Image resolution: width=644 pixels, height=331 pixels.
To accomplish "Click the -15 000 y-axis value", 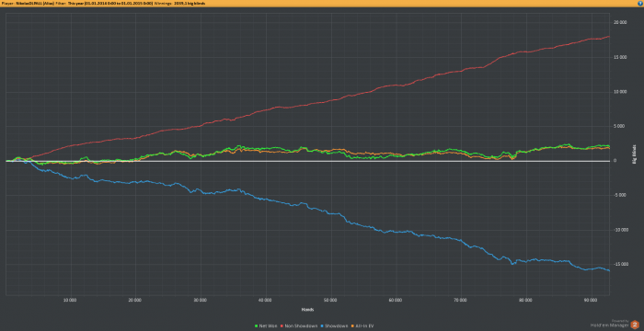I will click(x=620, y=264).
